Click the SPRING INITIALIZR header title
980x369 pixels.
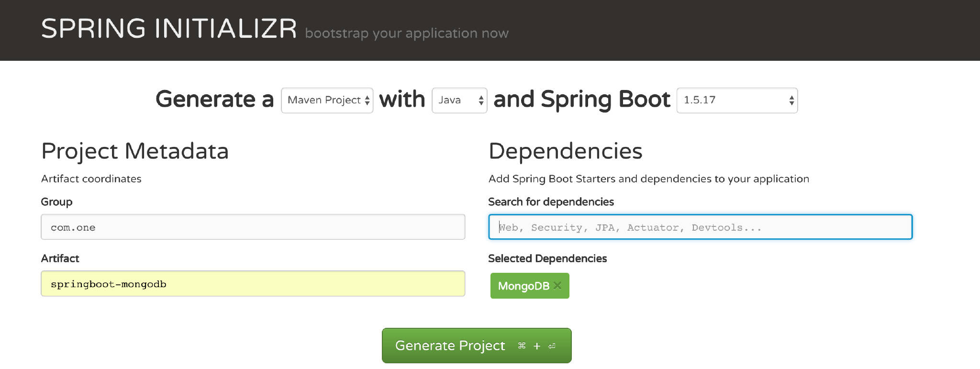[x=169, y=29]
